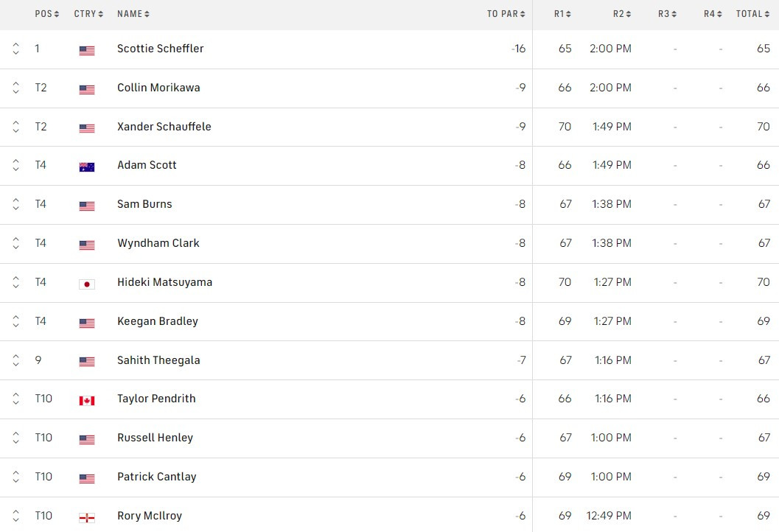Click the US flag beside Collin Morikawa

click(86, 88)
